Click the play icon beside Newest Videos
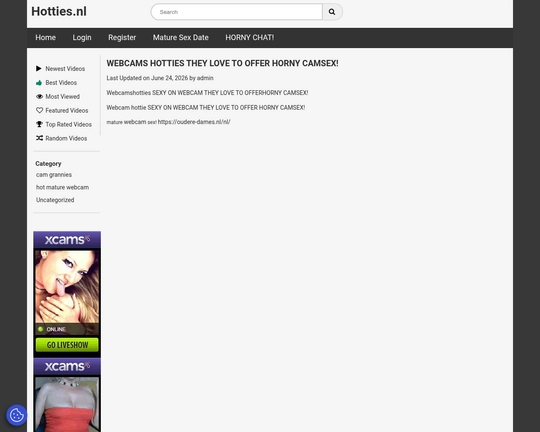The height and width of the screenshot is (432, 540). pos(39,69)
